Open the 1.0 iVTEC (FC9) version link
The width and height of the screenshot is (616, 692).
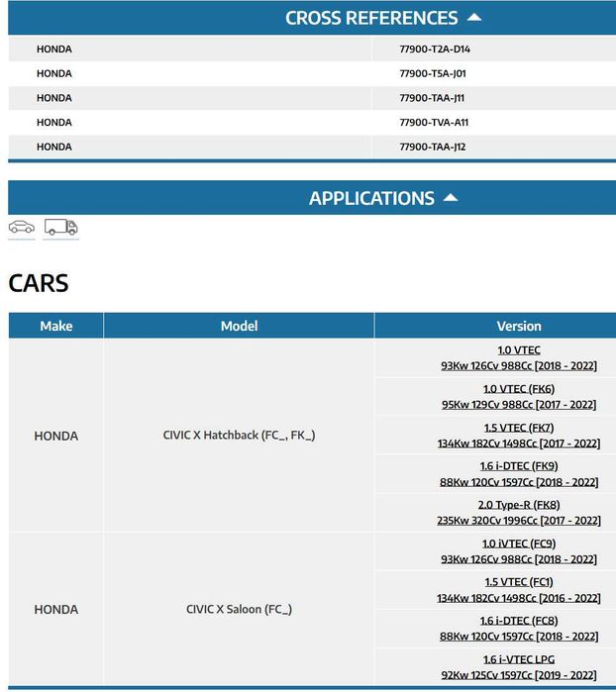(519, 551)
